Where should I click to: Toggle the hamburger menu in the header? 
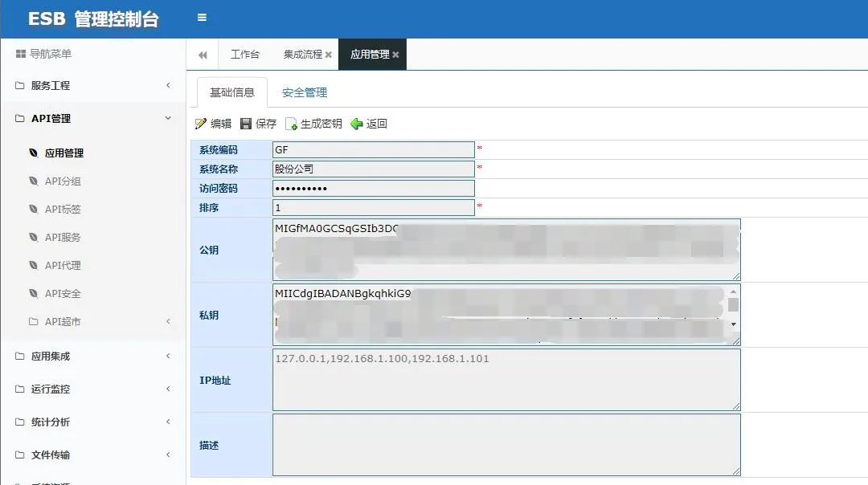[202, 18]
